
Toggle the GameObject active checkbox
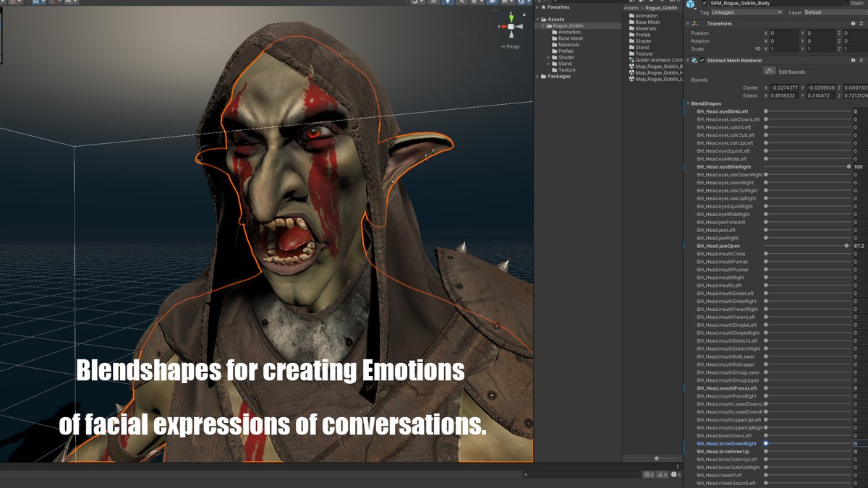click(705, 3)
